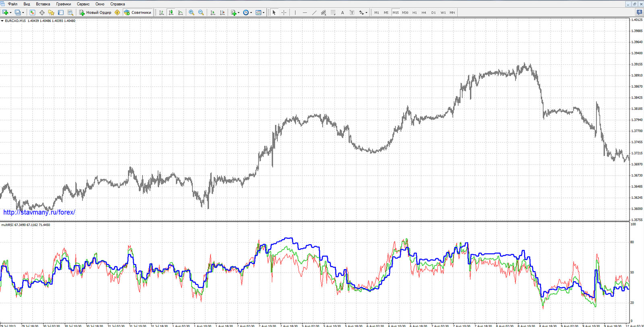Open the Вставка menu
Image resolution: width=644 pixels, height=327 pixels.
click(x=43, y=4)
